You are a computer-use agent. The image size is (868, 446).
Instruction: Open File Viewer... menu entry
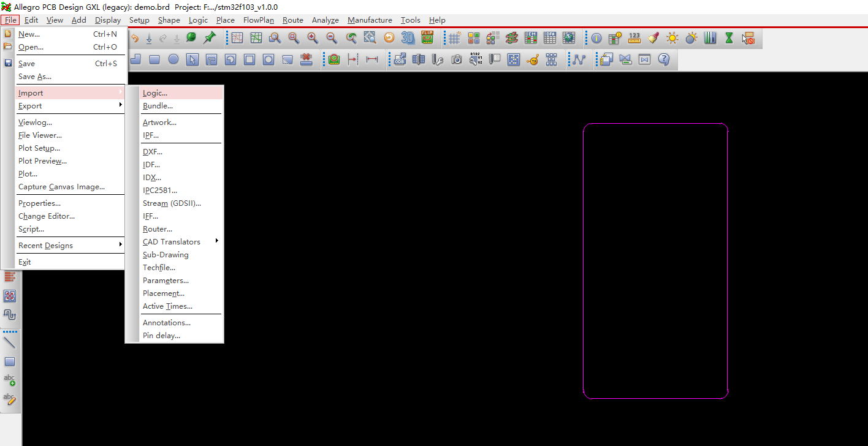pyautogui.click(x=70, y=135)
